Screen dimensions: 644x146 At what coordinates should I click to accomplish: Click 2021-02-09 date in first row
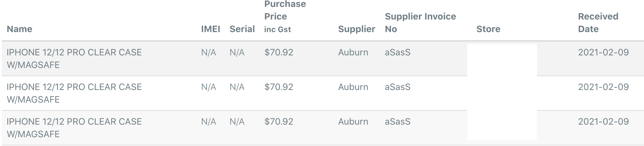[604, 52]
